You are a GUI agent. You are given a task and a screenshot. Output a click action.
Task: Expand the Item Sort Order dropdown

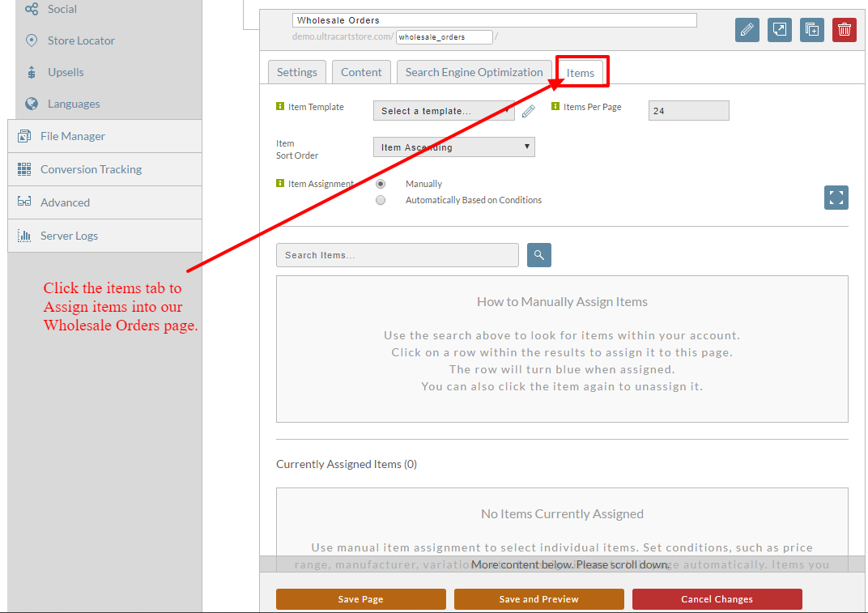pos(454,147)
